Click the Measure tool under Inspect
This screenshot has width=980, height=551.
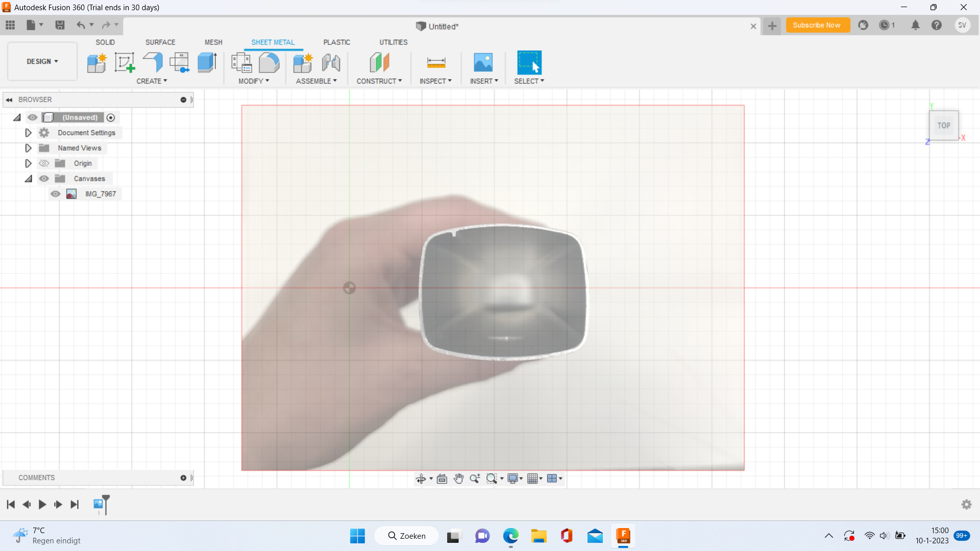[x=436, y=62]
